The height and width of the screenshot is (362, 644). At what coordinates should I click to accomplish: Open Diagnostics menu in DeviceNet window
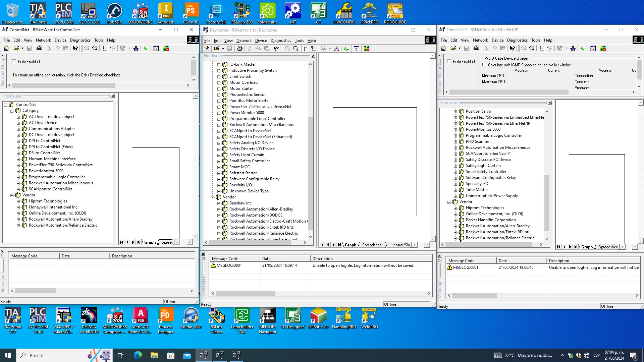pos(281,40)
